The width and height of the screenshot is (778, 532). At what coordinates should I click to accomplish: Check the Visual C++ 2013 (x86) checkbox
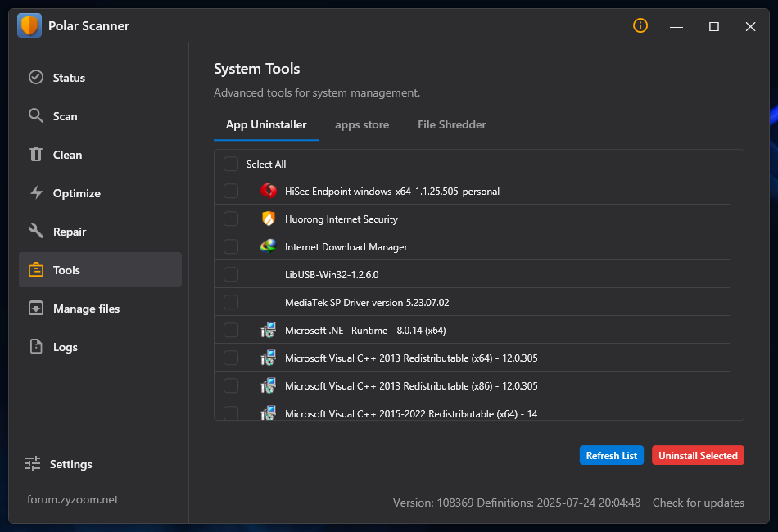231,385
